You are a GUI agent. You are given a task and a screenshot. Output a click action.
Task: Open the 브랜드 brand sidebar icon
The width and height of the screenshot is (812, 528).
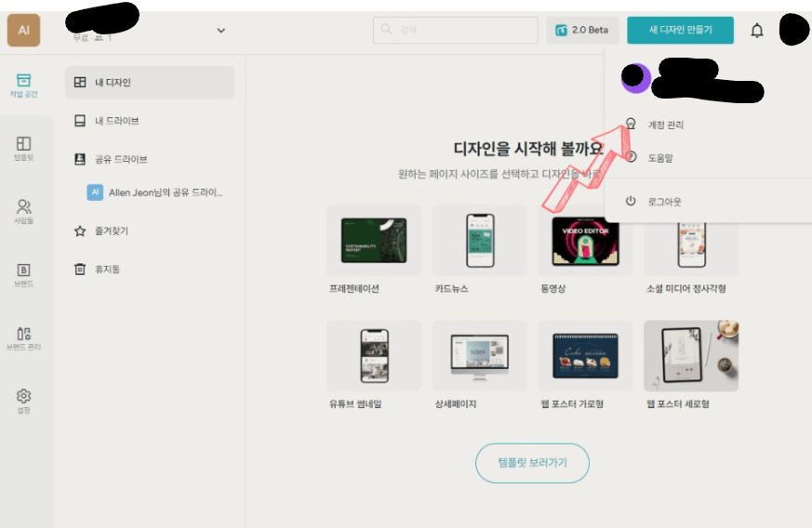(x=24, y=273)
